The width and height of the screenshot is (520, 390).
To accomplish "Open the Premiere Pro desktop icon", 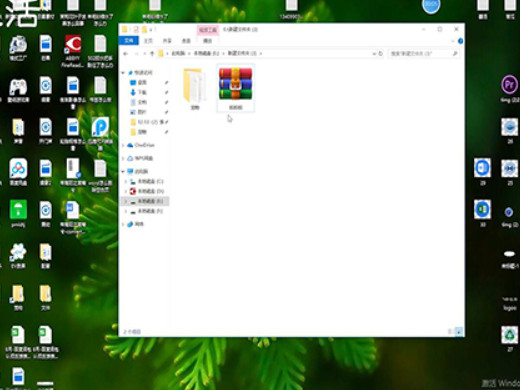I will [x=509, y=89].
